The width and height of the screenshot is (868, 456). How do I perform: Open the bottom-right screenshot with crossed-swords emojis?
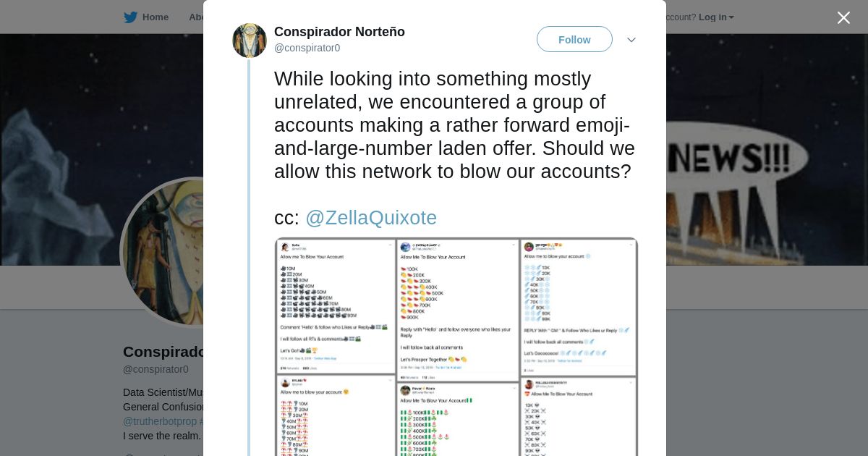(579, 417)
